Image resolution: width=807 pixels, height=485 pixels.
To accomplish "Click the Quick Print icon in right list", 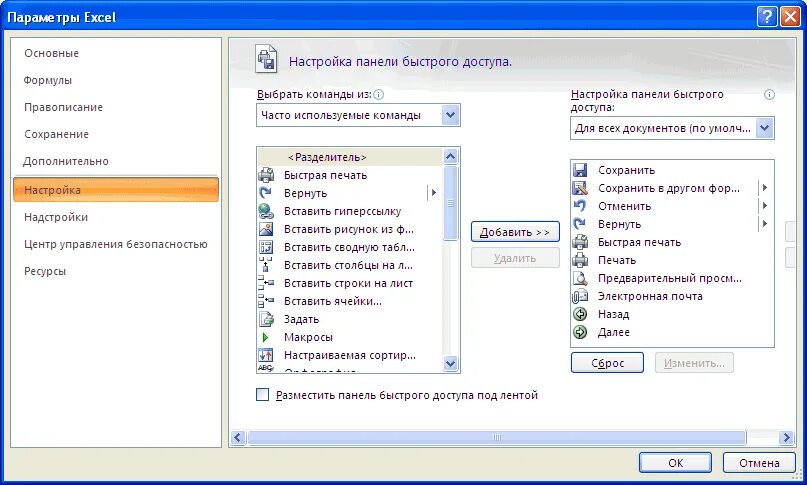I will 580,242.
